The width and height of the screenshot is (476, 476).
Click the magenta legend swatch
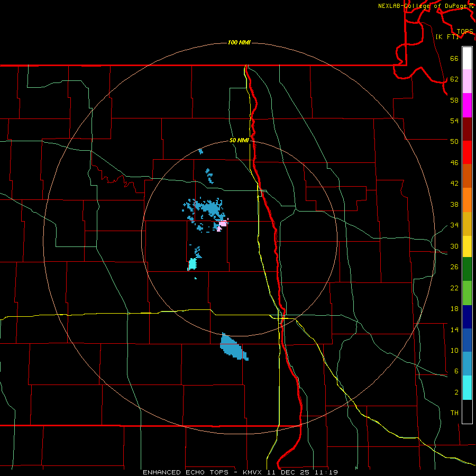point(467,105)
